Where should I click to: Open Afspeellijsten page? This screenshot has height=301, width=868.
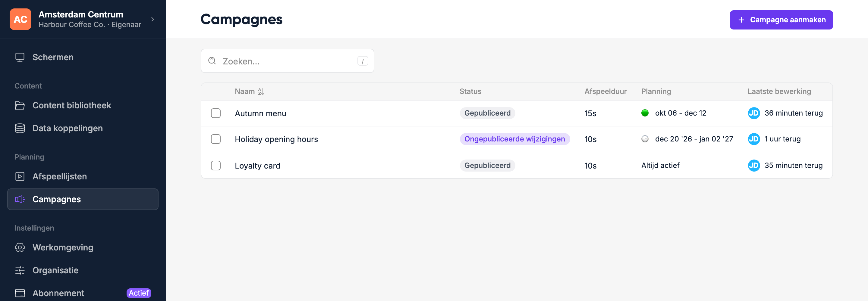(83, 176)
